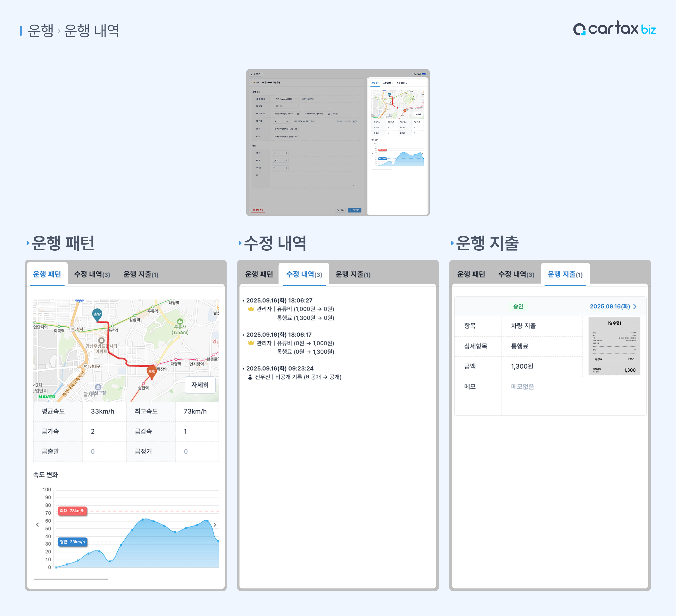This screenshot has width=676, height=616.
Task: Click the 자세히 button on the large map
Action: (x=200, y=385)
